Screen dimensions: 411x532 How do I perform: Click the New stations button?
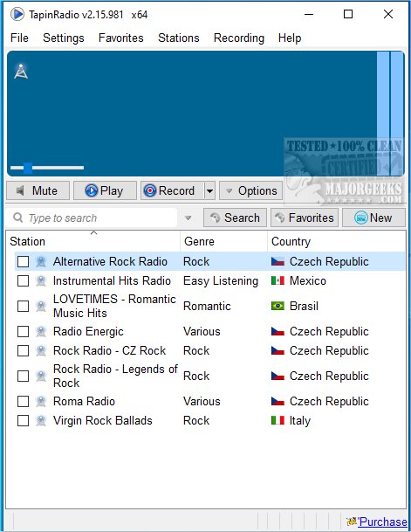(373, 218)
